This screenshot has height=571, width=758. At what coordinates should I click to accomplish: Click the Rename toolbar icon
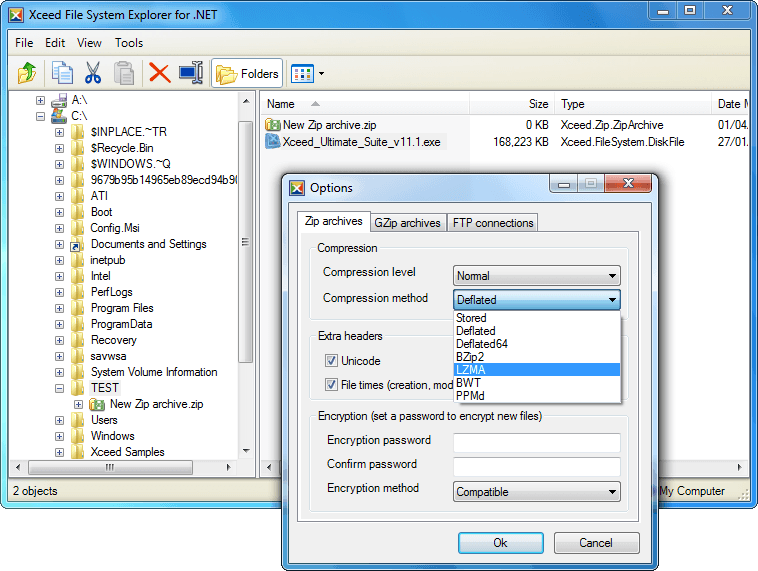coord(191,73)
